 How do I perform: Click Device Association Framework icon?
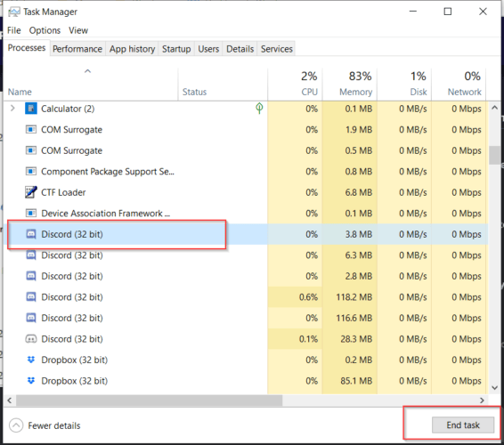[31, 213]
